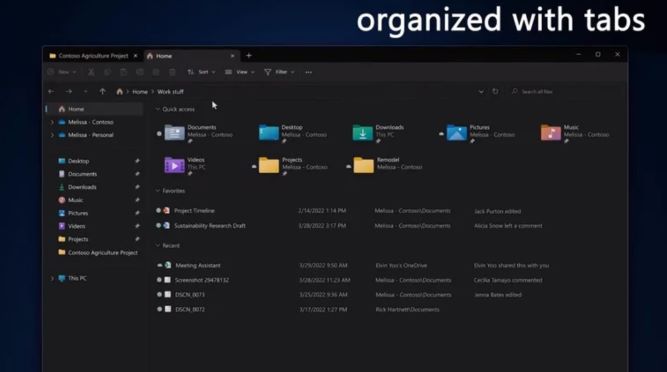Click Home in the breadcrumb path
Viewport: 667px width, 372px height.
pyautogui.click(x=140, y=92)
